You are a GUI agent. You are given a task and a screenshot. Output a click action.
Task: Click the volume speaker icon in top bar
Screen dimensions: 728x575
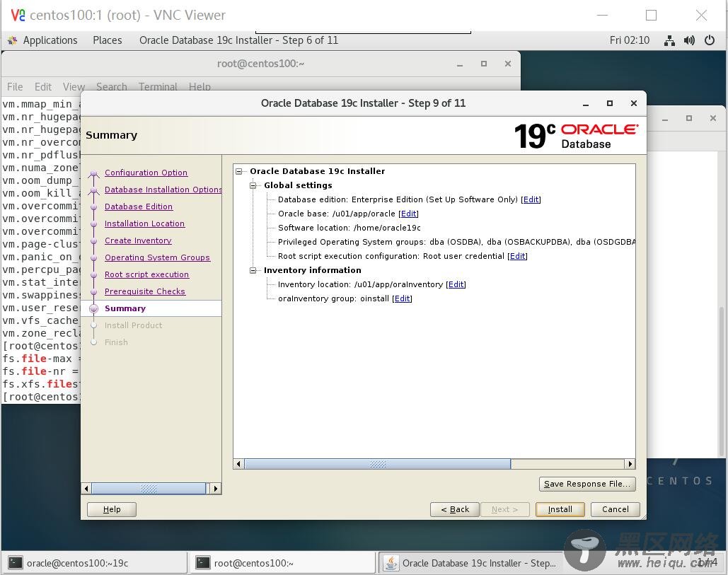click(x=689, y=41)
